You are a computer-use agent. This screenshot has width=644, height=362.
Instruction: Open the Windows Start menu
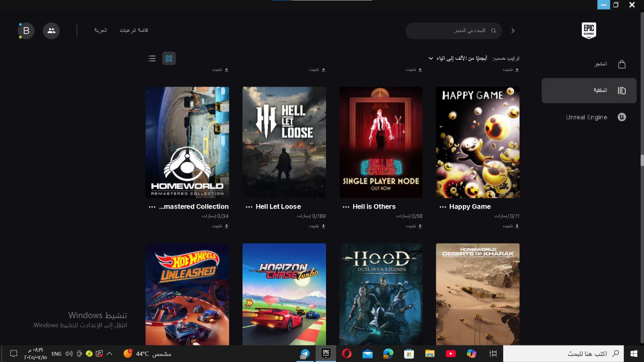[634, 353]
